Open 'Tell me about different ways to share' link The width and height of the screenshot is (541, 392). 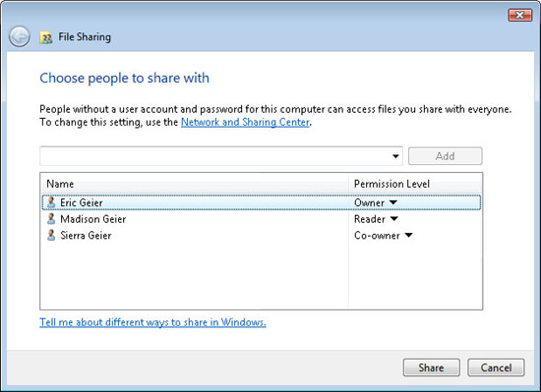coord(152,322)
